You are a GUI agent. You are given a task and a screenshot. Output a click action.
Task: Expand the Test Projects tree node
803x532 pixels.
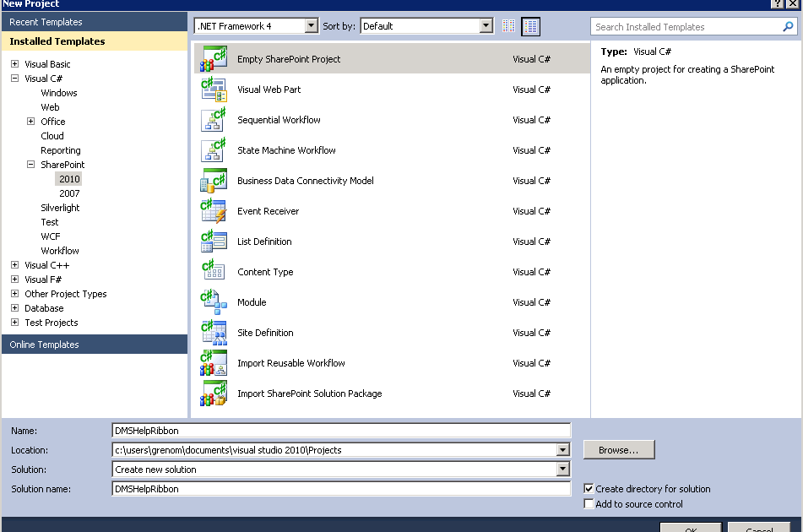pyautogui.click(x=15, y=322)
